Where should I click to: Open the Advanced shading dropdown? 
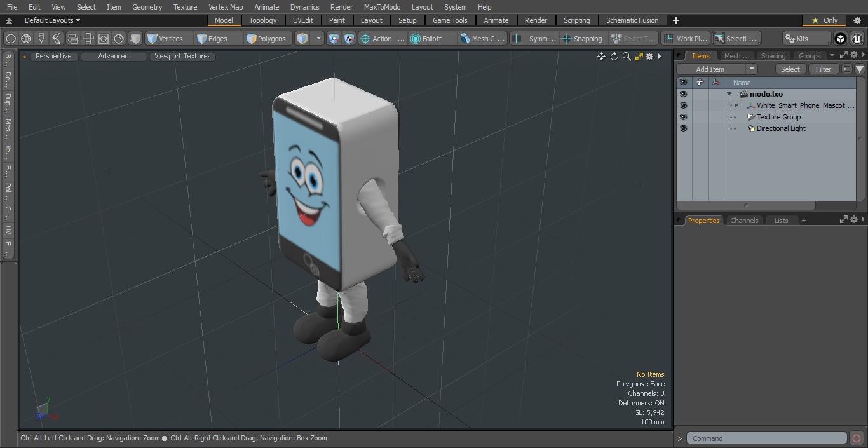pyautogui.click(x=113, y=56)
